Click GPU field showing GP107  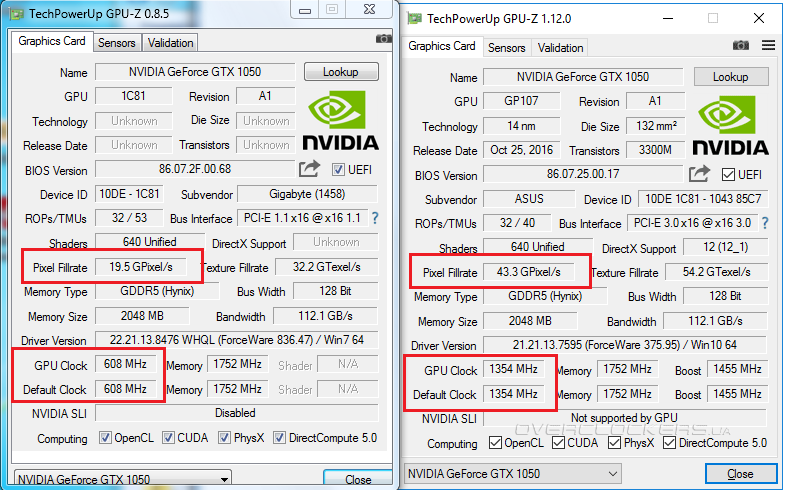pos(521,101)
